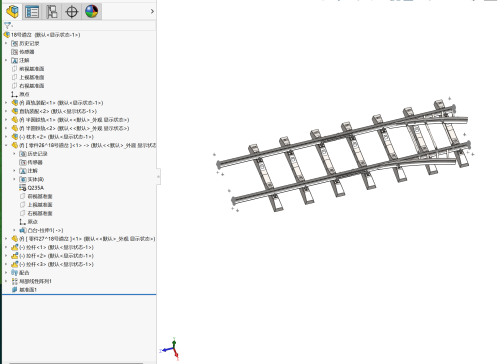This screenshot has height=364, width=499.
Task: Expand the 半圆钢轨<1> node
Action: [6, 120]
